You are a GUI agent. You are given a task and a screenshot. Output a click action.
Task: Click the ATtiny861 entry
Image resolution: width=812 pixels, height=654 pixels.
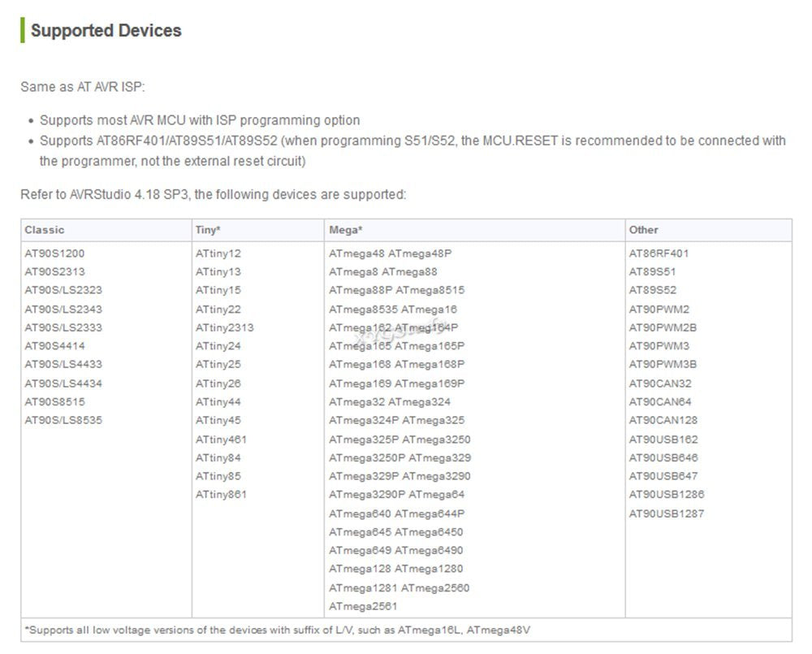(x=221, y=494)
